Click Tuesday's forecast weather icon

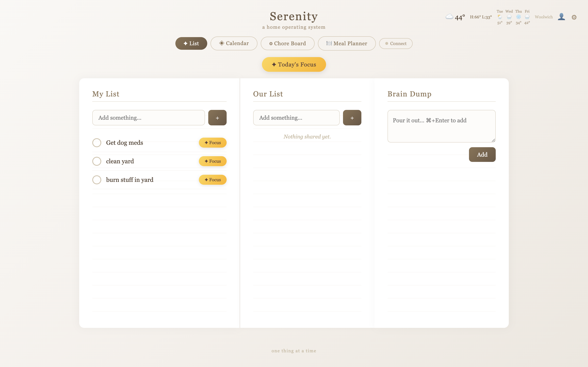500,17
